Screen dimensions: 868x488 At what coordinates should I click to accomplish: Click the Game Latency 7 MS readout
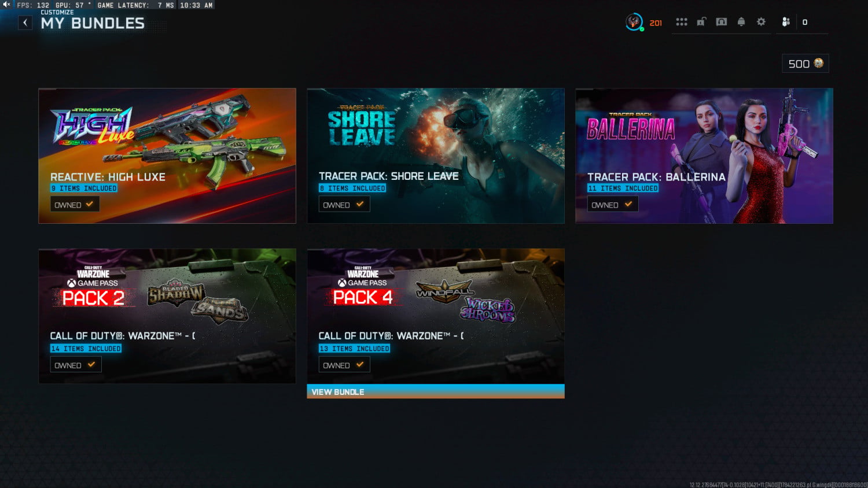(135, 5)
